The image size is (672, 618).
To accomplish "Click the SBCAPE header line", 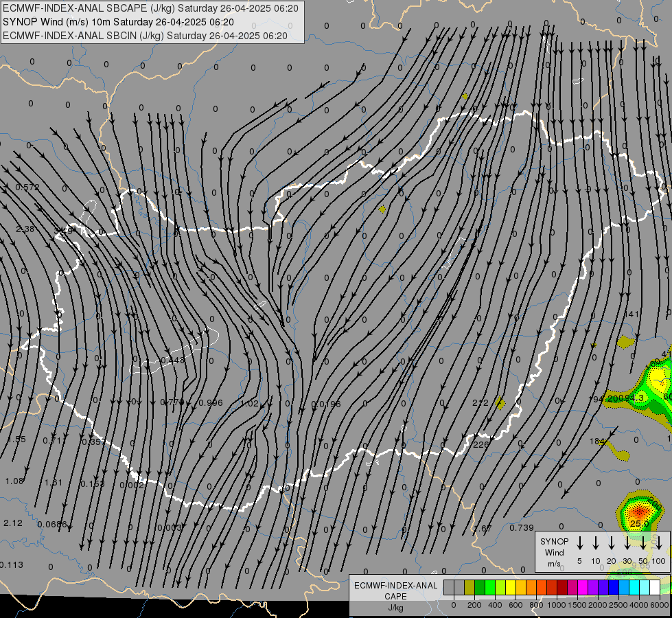I will click(x=150, y=8).
